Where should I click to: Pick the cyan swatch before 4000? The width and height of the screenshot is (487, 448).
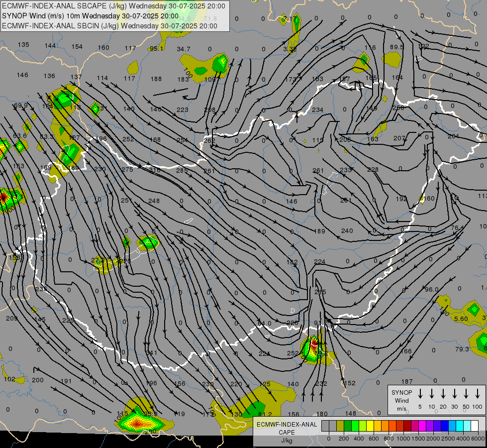pos(459,426)
